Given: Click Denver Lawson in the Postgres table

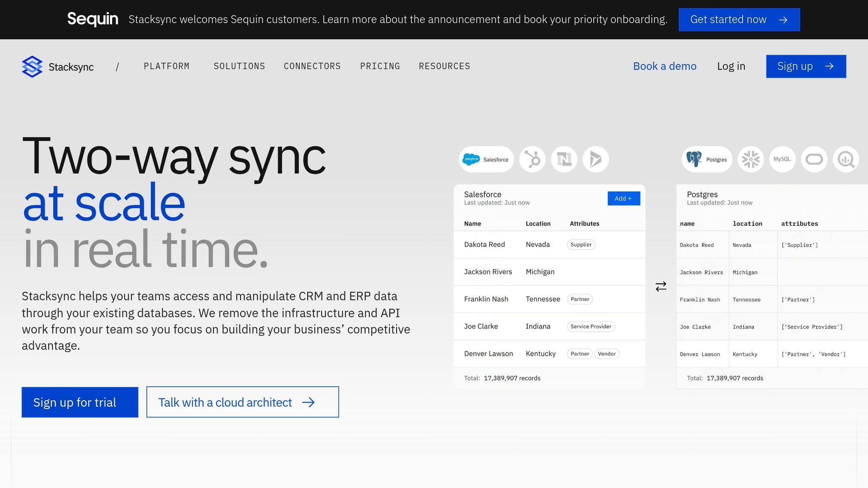Looking at the screenshot, I should coord(700,355).
